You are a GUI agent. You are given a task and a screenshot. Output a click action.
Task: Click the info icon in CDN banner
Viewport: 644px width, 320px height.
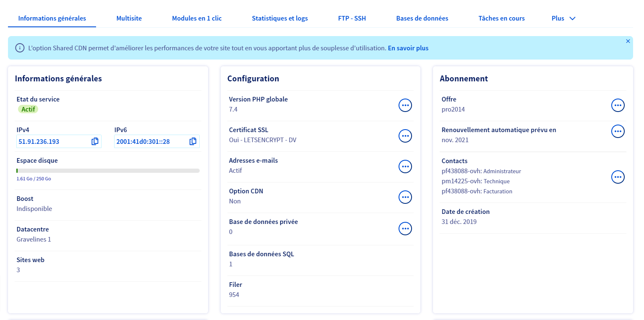point(20,48)
